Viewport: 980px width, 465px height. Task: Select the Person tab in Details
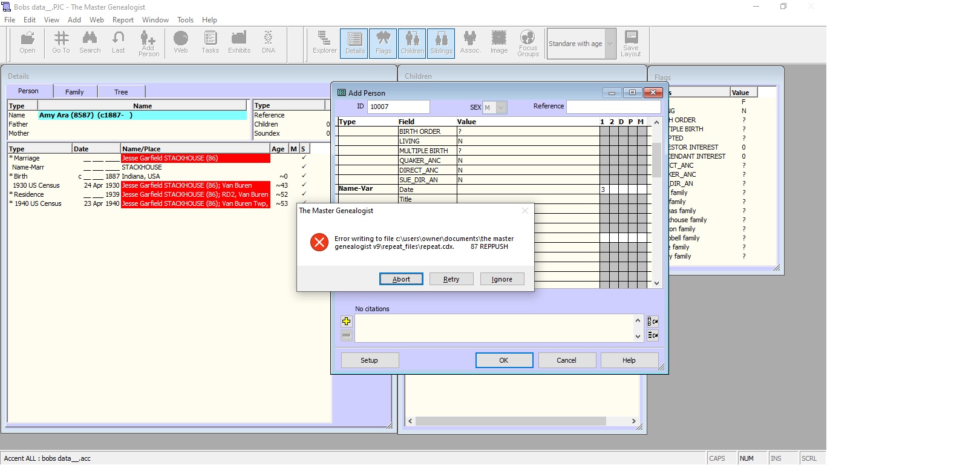[x=28, y=91]
